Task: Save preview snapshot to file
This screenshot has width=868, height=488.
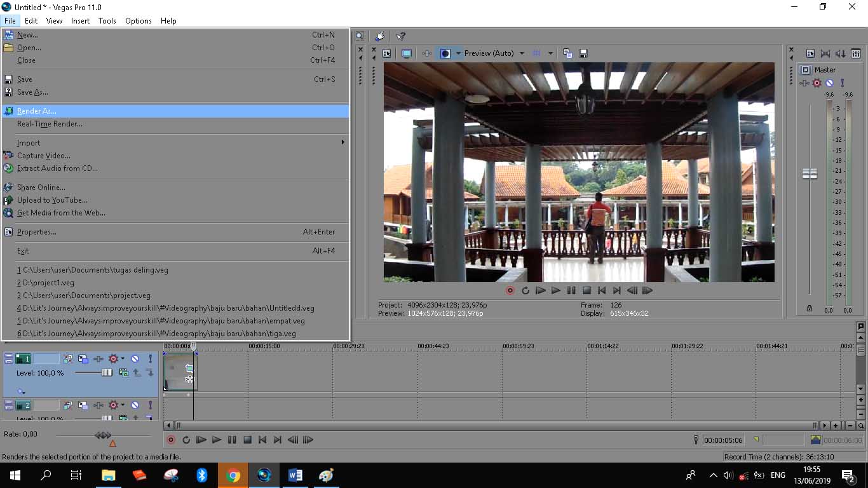Action: (x=583, y=53)
